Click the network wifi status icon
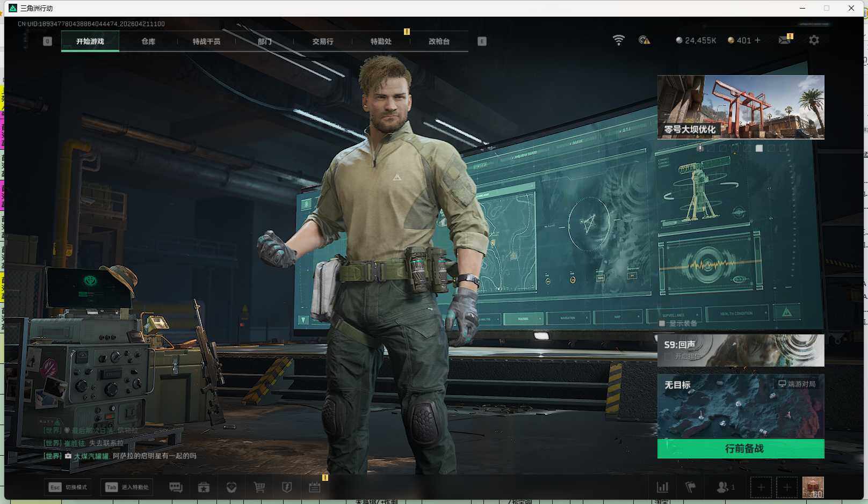Screen dimensions: 868x504 pos(619,40)
